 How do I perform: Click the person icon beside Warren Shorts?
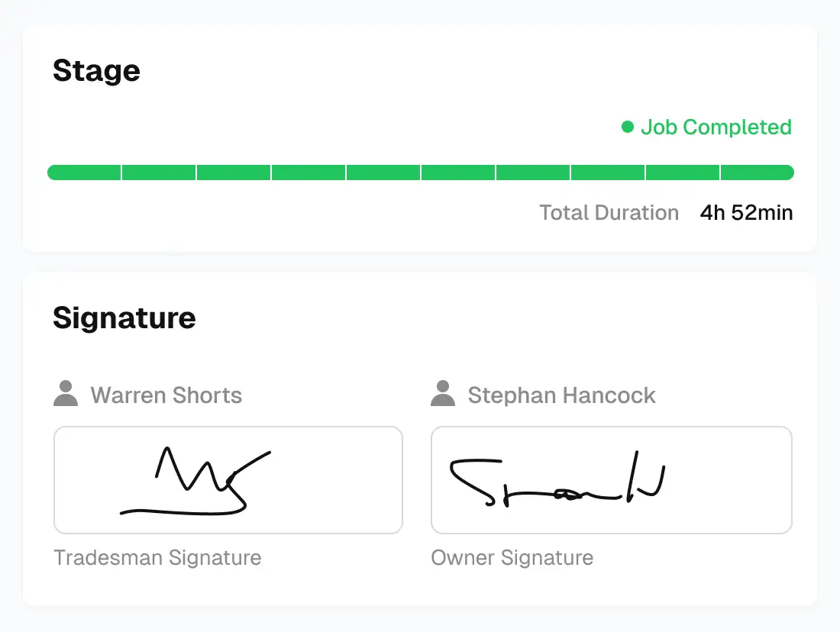pos(66,394)
